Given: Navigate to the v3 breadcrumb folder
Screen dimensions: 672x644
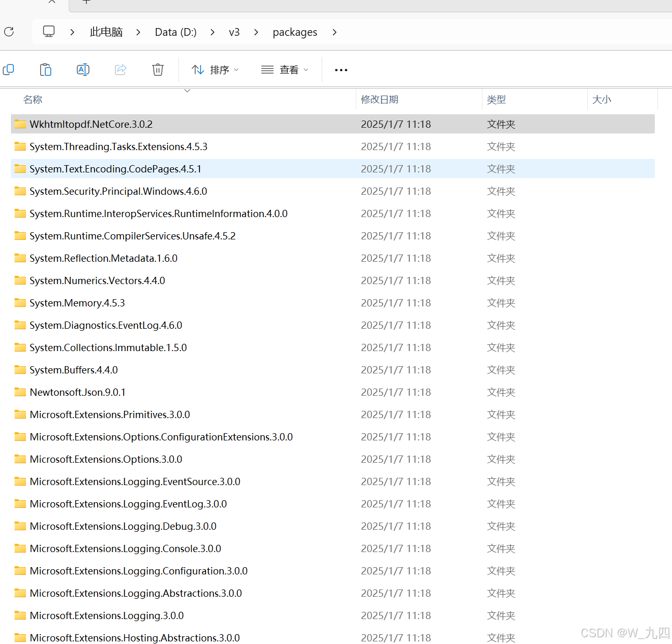Looking at the screenshot, I should click(x=234, y=32).
